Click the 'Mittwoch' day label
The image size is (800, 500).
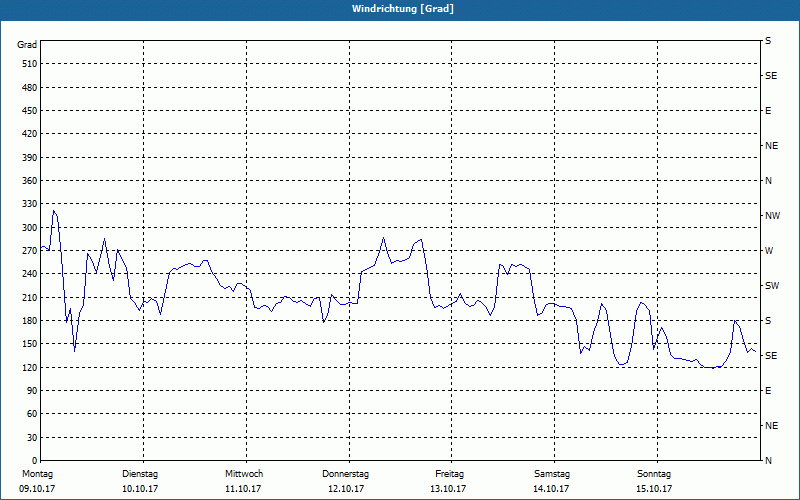point(244,474)
